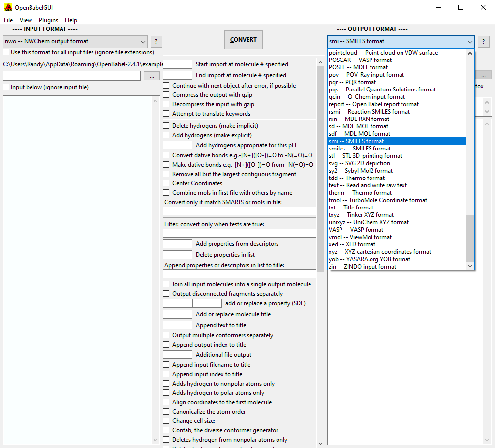The width and height of the screenshot is (495, 448).
Task: Enable 'Add hydrogens (make explicit)'
Action: click(166, 135)
